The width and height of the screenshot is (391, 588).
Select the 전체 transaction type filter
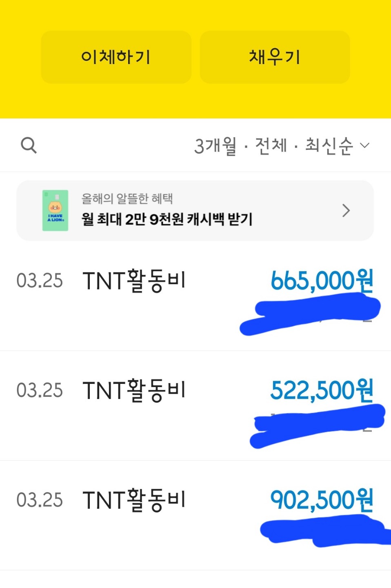[271, 146]
